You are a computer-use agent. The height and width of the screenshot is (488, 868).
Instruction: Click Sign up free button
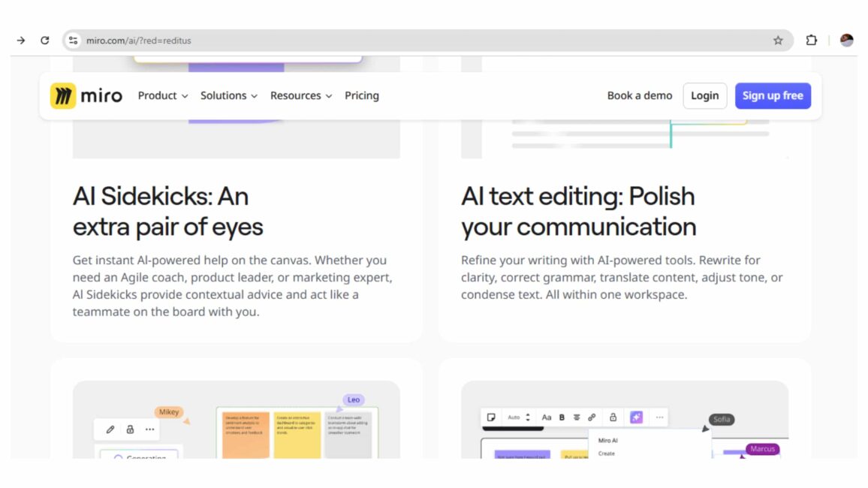tap(773, 95)
